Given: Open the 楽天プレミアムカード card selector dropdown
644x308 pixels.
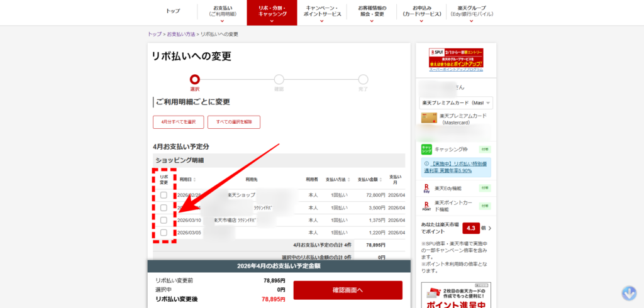Looking at the screenshot, I should click(456, 102).
